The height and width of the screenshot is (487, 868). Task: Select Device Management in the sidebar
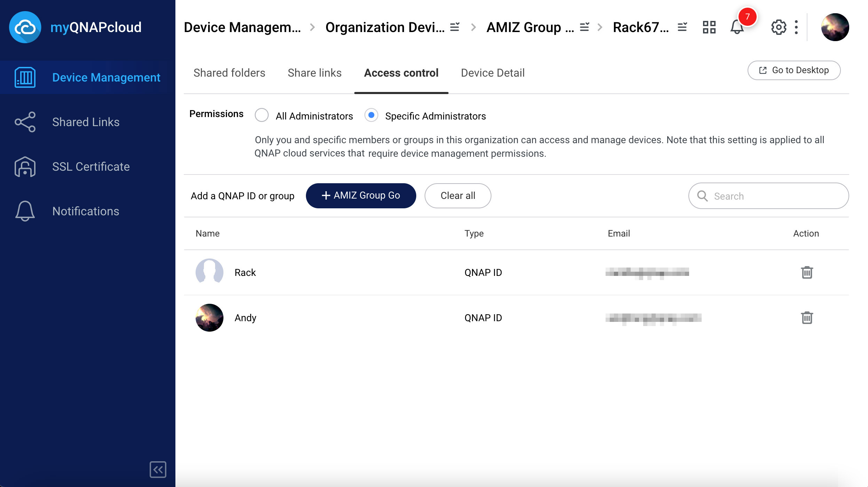(x=106, y=77)
